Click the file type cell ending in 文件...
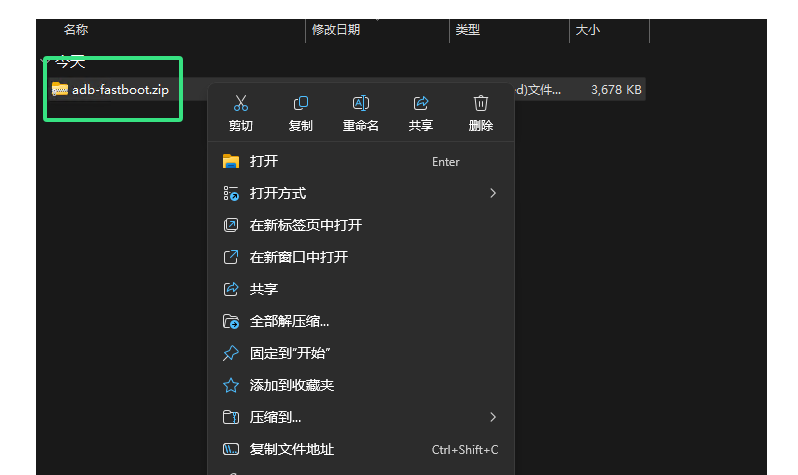The width and height of the screenshot is (798, 475). 538,90
